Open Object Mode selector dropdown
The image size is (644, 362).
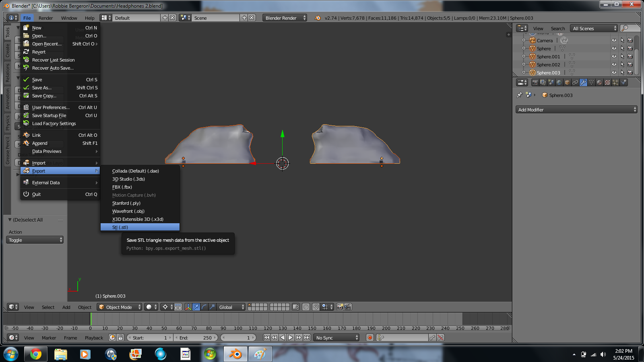(120, 307)
